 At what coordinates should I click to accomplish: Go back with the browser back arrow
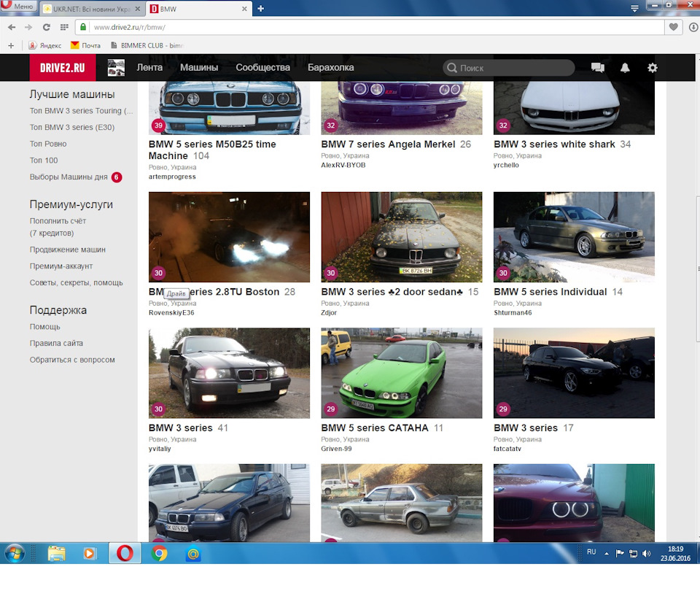pos(12,27)
